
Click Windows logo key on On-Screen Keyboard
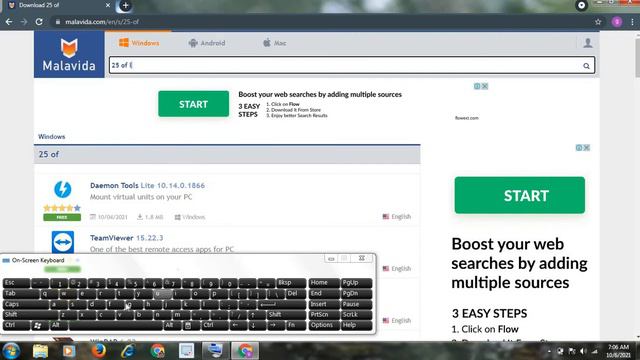(x=40, y=325)
